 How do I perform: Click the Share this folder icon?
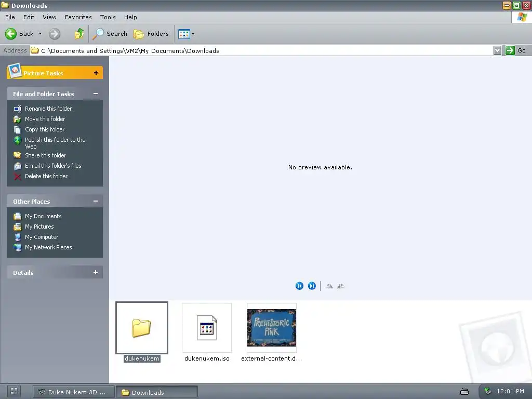(x=17, y=155)
